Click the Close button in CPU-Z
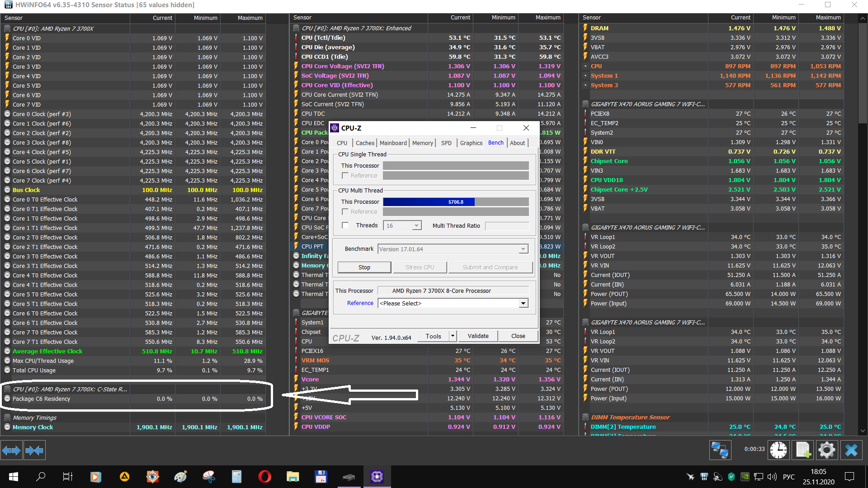Image resolution: width=868 pixels, height=488 pixels. tap(518, 336)
